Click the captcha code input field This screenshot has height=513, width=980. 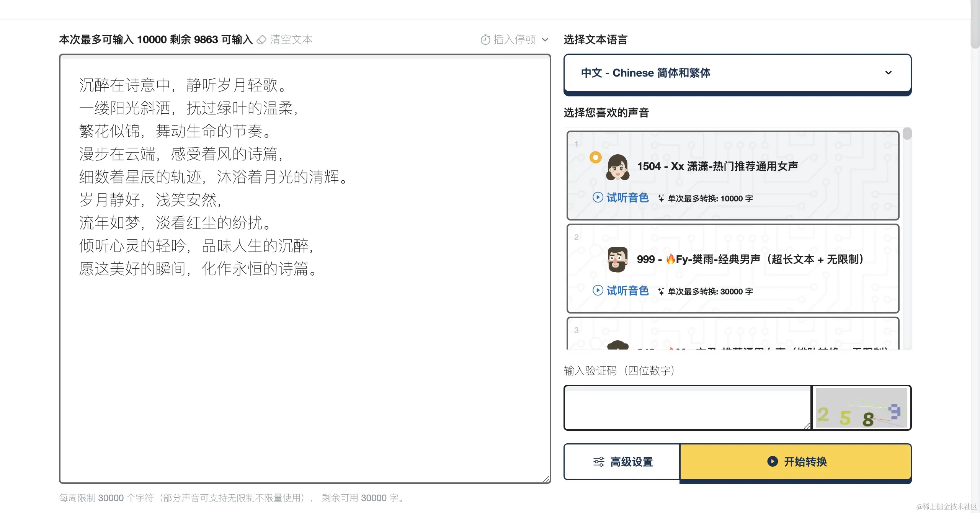[x=687, y=408]
